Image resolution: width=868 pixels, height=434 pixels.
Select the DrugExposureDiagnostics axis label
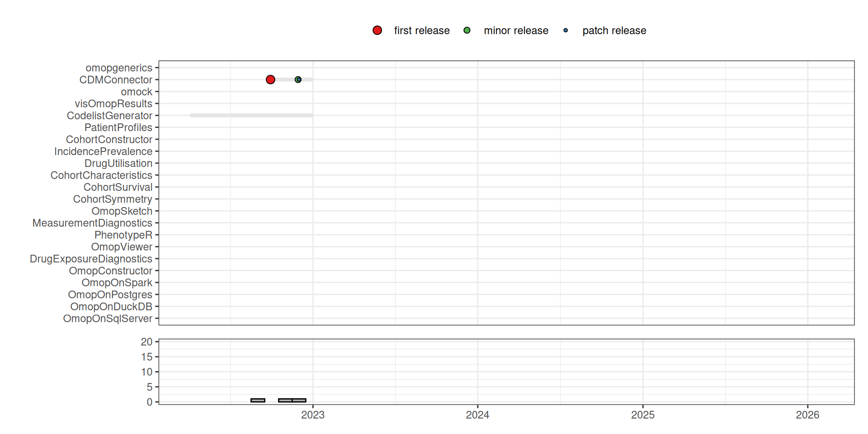(x=91, y=259)
